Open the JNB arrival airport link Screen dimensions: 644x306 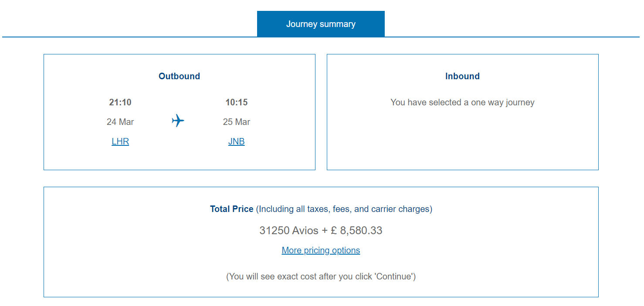click(x=236, y=141)
